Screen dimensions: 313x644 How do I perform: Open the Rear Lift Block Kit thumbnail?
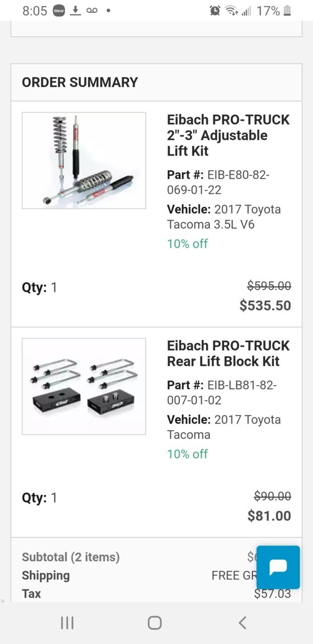pos(84,386)
